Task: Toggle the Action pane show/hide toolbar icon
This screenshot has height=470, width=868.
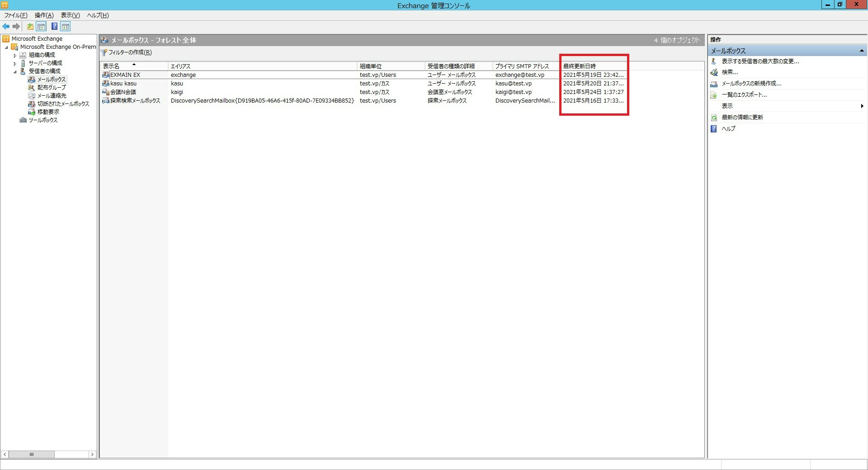Action: pyautogui.click(x=66, y=27)
